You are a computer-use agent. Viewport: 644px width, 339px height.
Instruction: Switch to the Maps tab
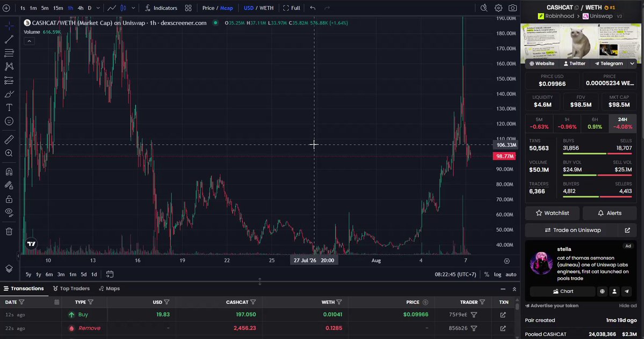(109, 289)
